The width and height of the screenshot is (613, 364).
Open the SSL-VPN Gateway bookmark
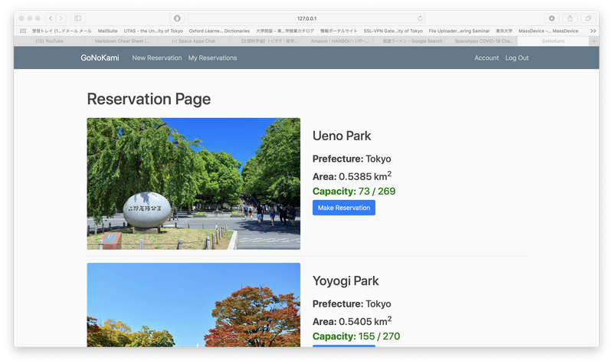393,31
